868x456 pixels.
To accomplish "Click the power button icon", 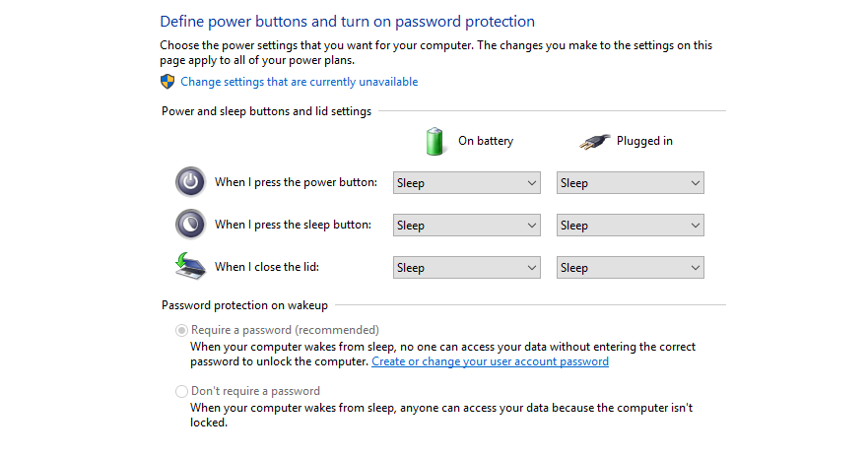I will tap(190, 181).
